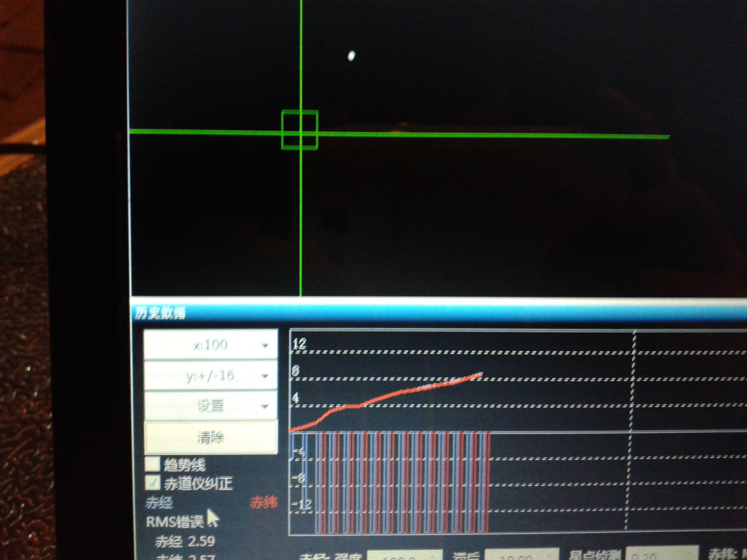Click the red 赤纬 legend label
The height and width of the screenshot is (560, 747).
coord(263,503)
